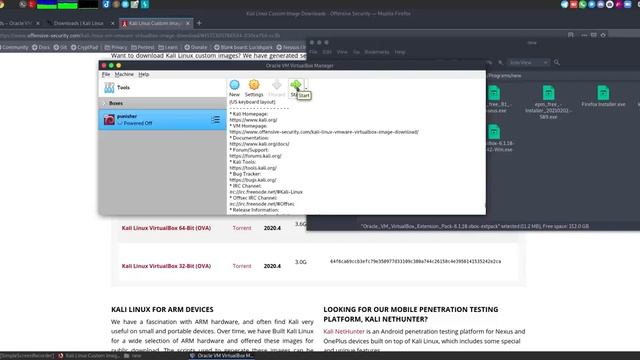Image resolution: width=640 pixels, height=360 pixels.
Task: Close the Kali Linux Custom Image tab
Action: click(188, 23)
